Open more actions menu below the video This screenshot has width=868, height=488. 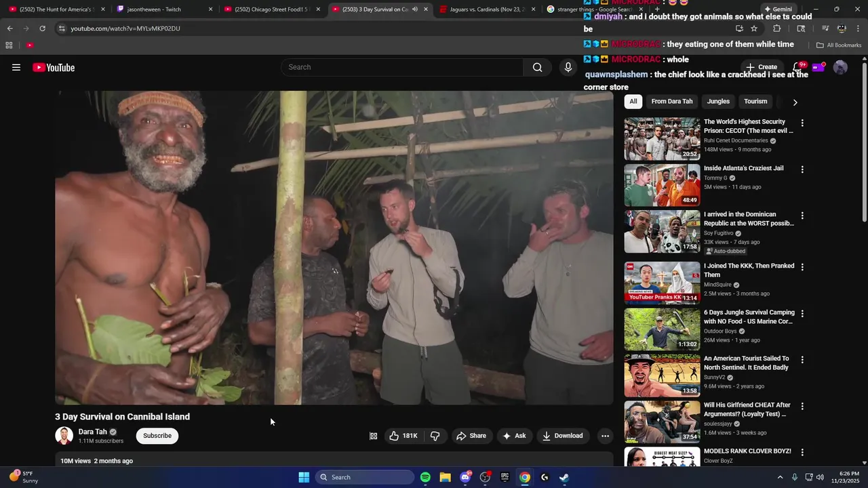pyautogui.click(x=605, y=436)
